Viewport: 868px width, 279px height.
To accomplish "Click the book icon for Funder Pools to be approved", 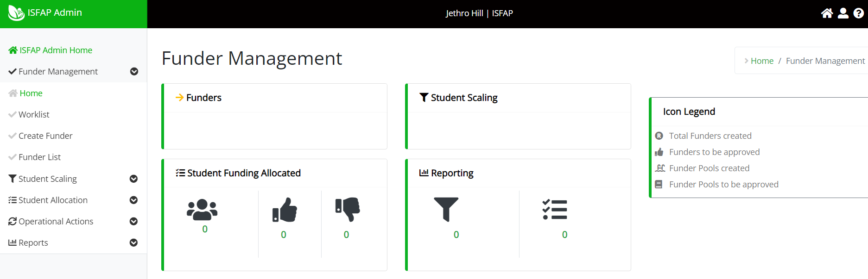I will pyautogui.click(x=659, y=185).
